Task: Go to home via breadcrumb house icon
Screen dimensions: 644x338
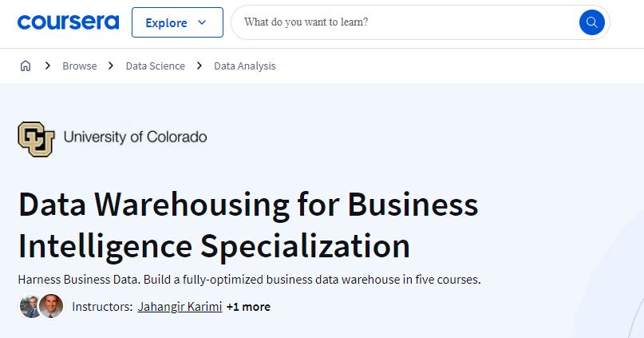Action: pyautogui.click(x=26, y=66)
